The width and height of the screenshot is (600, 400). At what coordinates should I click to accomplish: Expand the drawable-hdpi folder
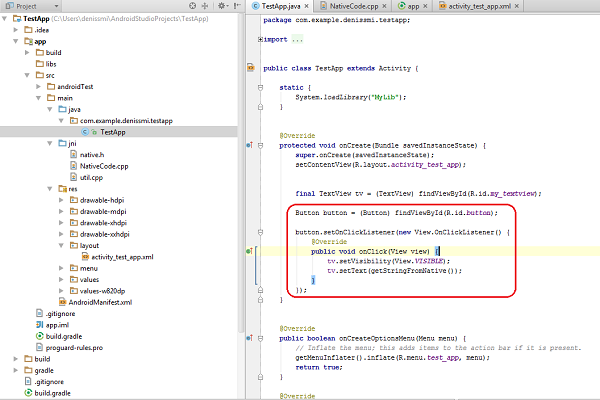coord(61,200)
